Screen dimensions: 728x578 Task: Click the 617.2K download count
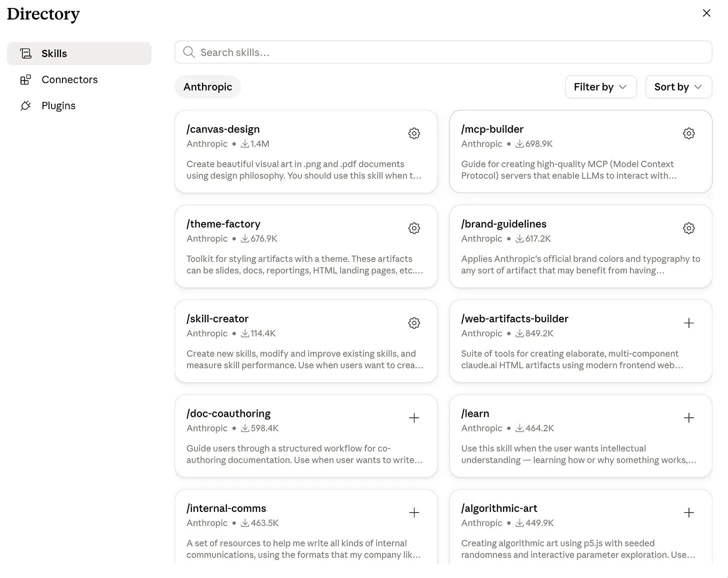click(538, 239)
